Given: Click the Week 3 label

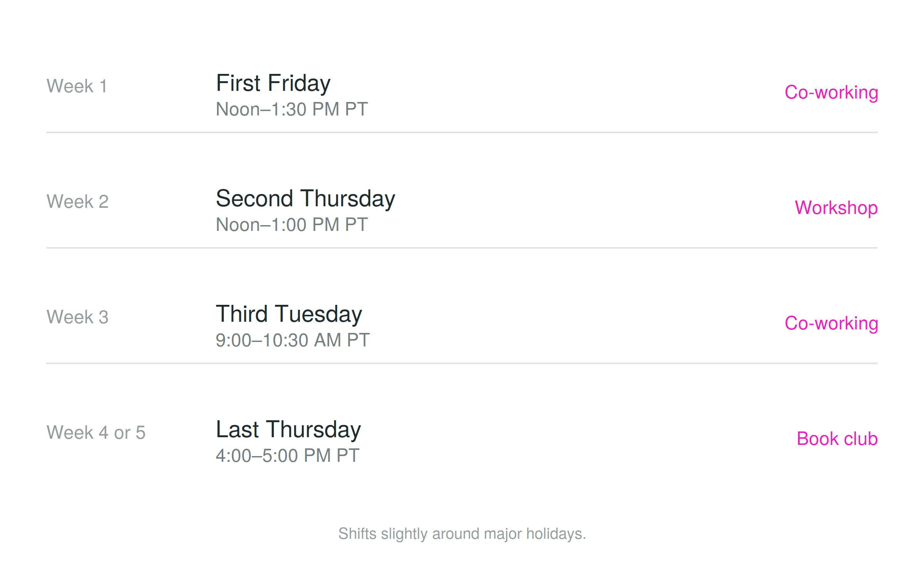Looking at the screenshot, I should pyautogui.click(x=77, y=317).
